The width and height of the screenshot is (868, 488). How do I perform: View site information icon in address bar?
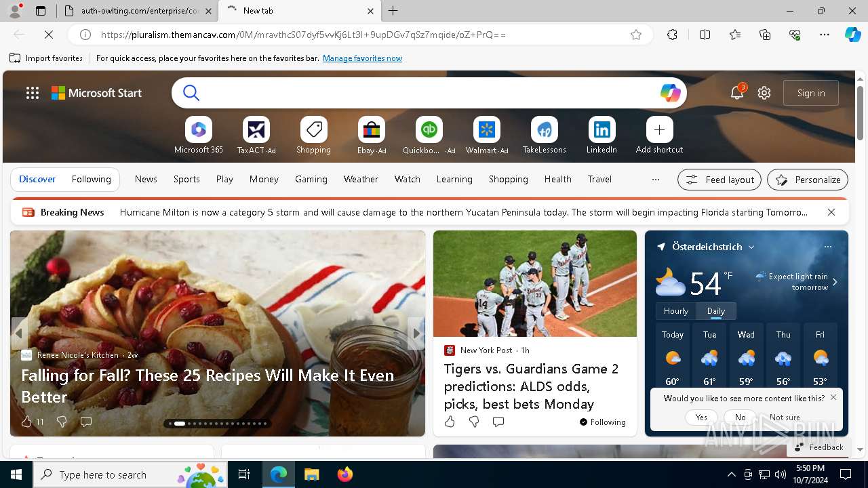[x=85, y=35]
